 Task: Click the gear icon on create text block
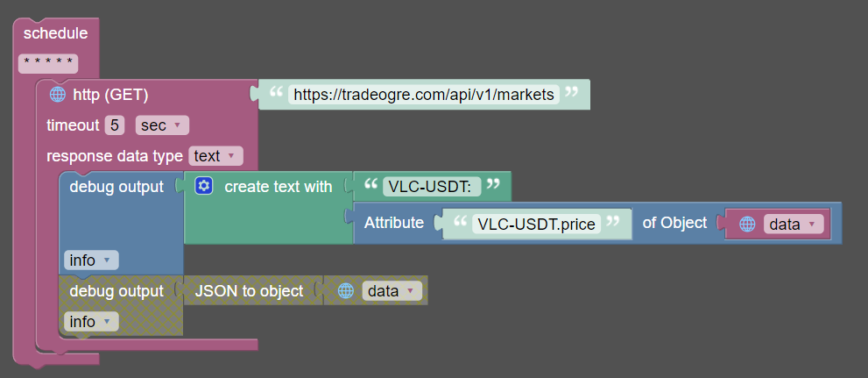pyautogui.click(x=204, y=186)
